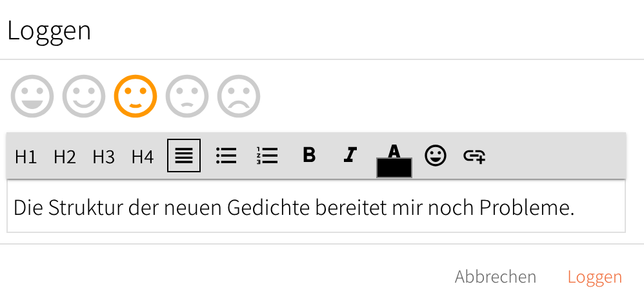Image resolution: width=644 pixels, height=302 pixels.
Task: Pick the slightly sad face mood
Action: point(187,96)
